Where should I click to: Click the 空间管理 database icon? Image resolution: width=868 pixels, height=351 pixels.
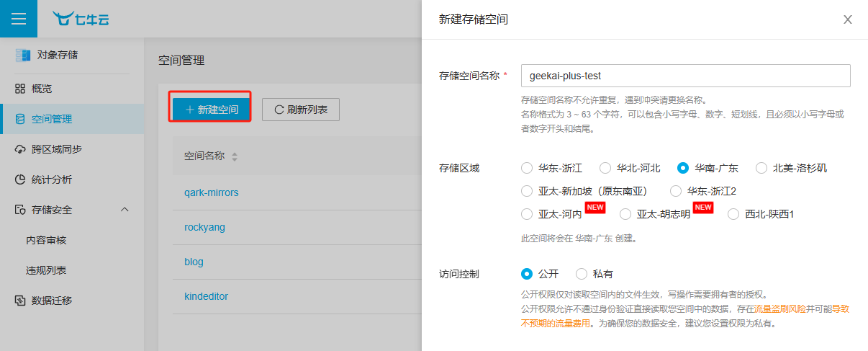click(20, 119)
